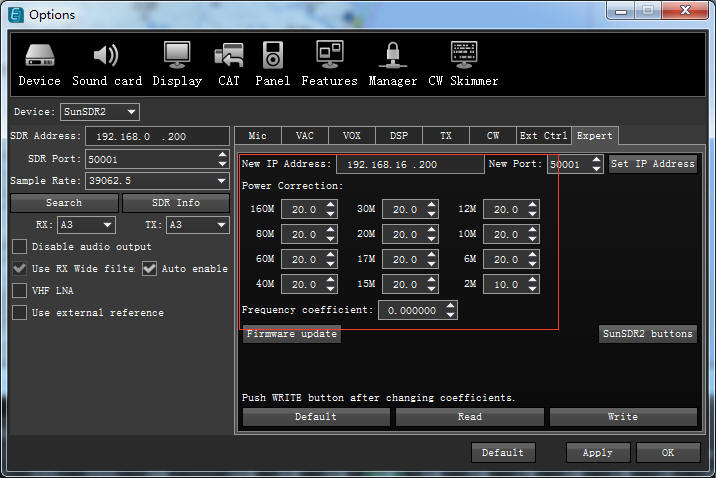
Task: Open the CAT settings icon
Action: (x=229, y=64)
